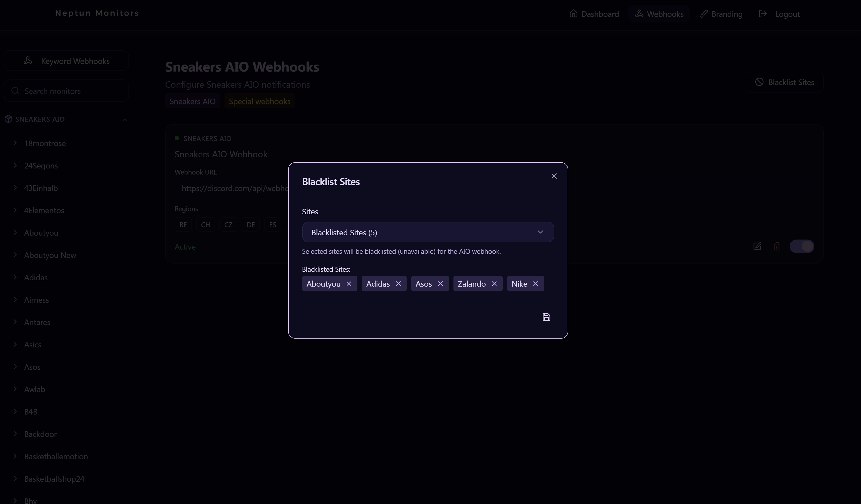Remove Zalando from blacklisted sites
861x504 pixels.
coord(494,284)
